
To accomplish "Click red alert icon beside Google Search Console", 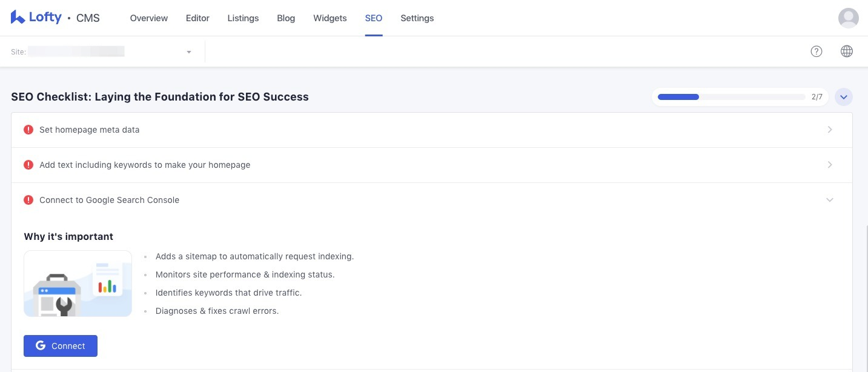I will coord(28,200).
